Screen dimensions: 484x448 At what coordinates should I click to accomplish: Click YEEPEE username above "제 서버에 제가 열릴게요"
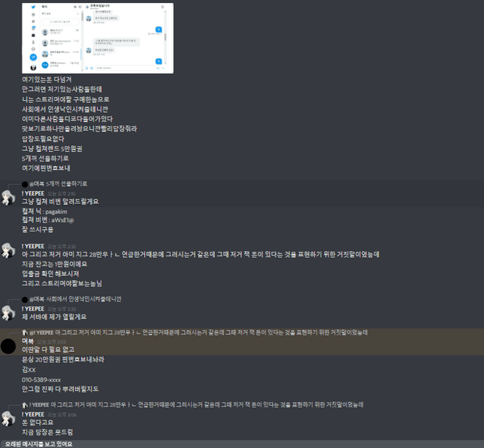click(x=33, y=309)
